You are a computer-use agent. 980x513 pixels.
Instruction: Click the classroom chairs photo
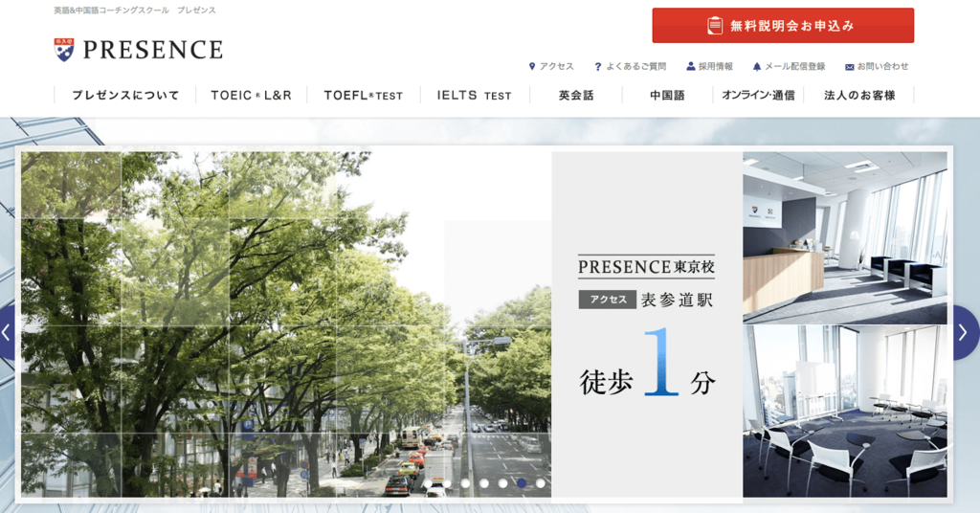[x=845, y=412]
